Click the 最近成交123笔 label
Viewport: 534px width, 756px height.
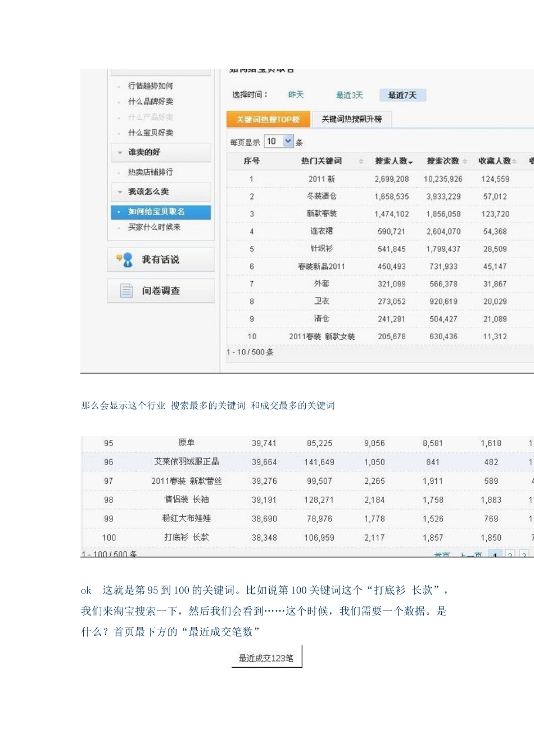[266, 658]
